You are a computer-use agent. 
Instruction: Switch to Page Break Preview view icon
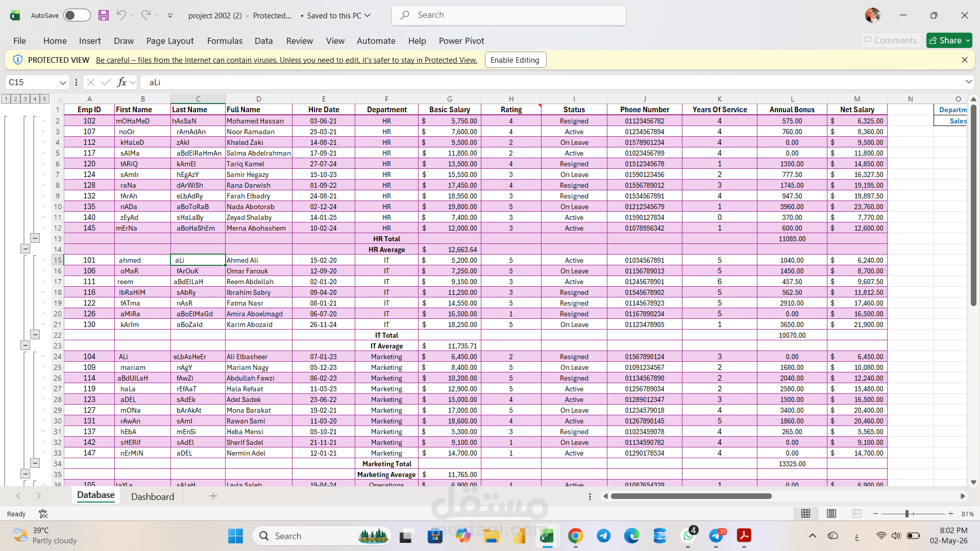coord(857,514)
